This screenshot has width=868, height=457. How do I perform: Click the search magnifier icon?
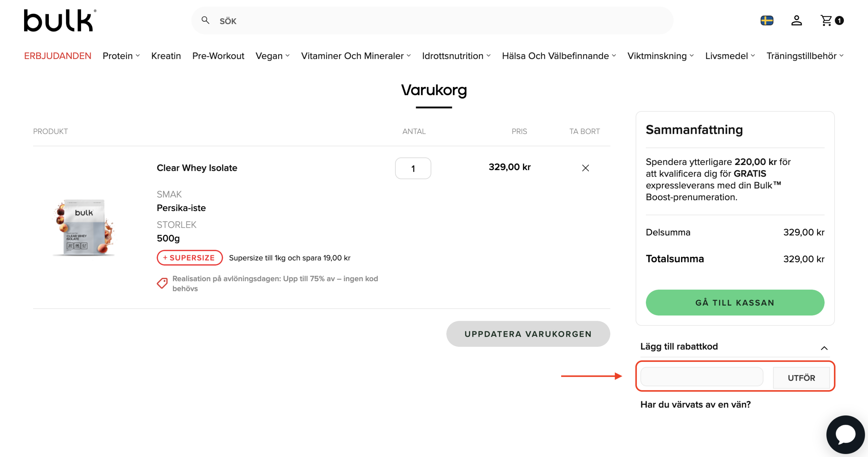[205, 20]
